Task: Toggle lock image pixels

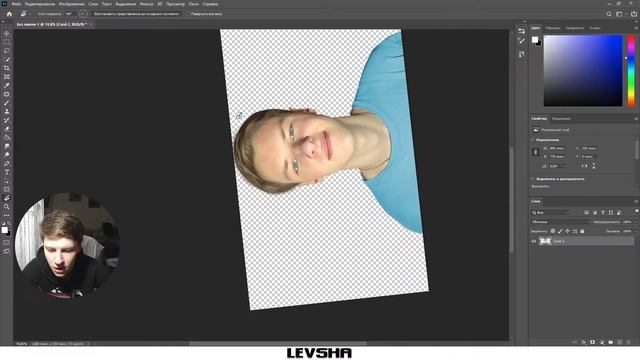Action: [x=560, y=231]
